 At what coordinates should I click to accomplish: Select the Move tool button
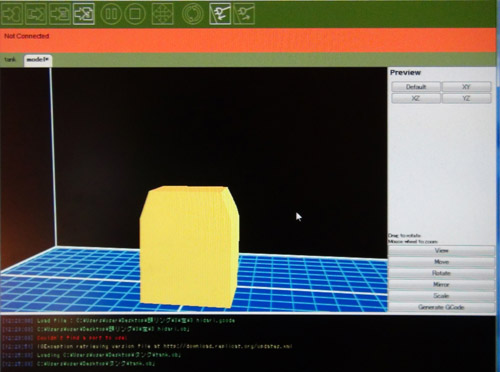[x=441, y=262]
